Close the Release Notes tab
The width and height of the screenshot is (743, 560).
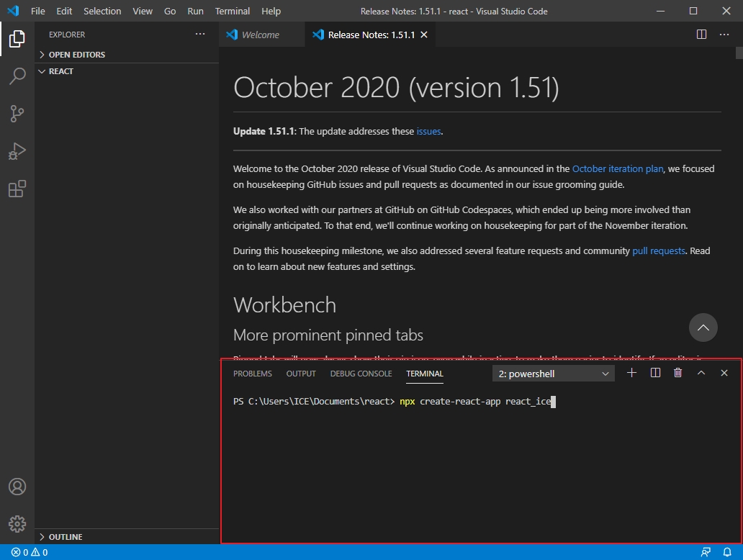(x=424, y=35)
